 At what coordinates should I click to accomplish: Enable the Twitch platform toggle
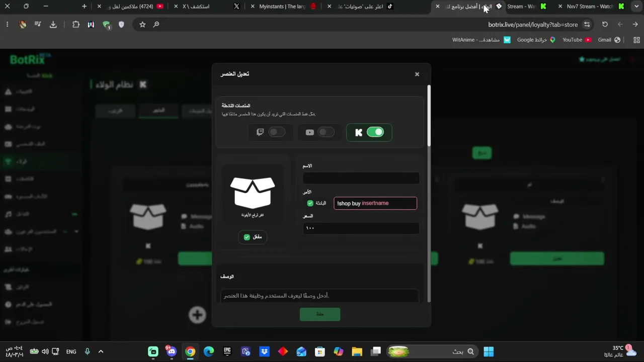pos(276,132)
